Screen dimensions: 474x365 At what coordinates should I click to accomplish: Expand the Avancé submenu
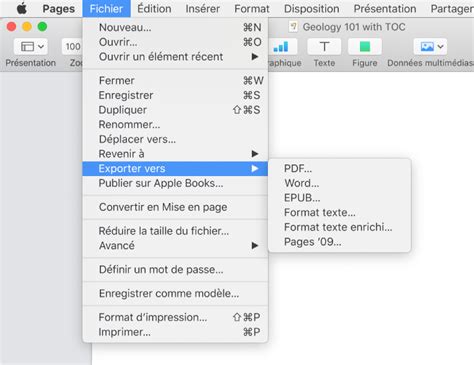(175, 246)
